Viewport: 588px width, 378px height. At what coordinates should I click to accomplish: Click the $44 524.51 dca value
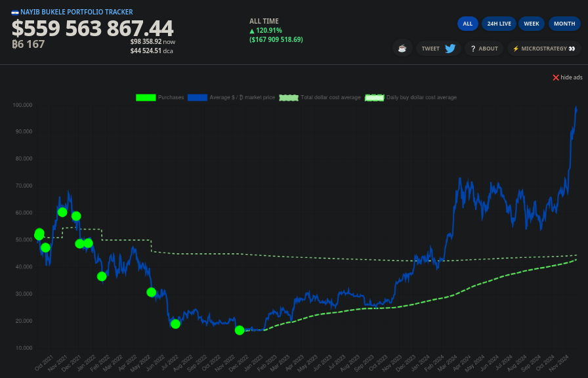[x=152, y=51]
